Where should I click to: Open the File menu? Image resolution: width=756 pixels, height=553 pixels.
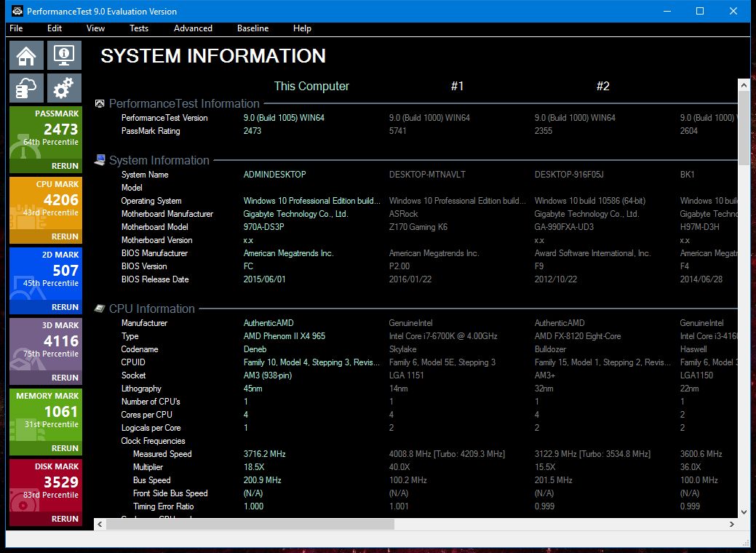click(x=16, y=28)
